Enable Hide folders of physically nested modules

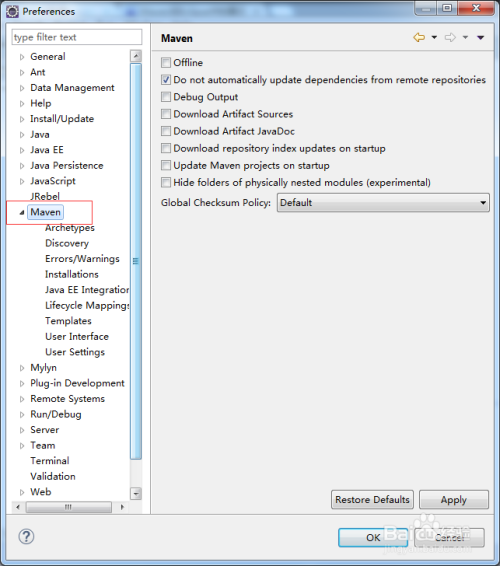[x=166, y=182]
